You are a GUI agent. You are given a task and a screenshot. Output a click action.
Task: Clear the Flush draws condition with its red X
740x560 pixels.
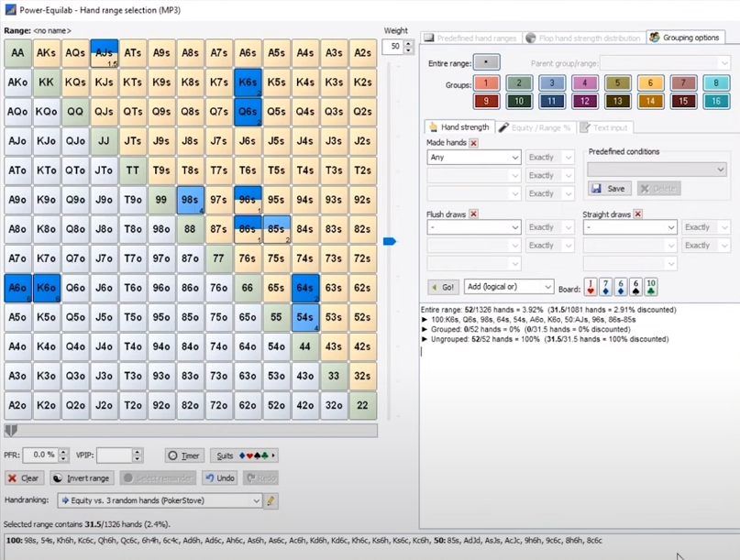pos(474,214)
